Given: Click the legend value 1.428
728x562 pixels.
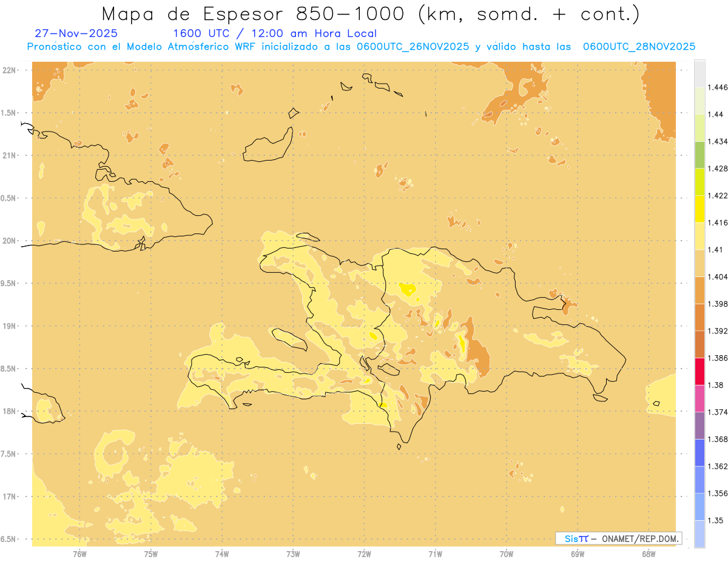Looking at the screenshot, I should 718,169.
